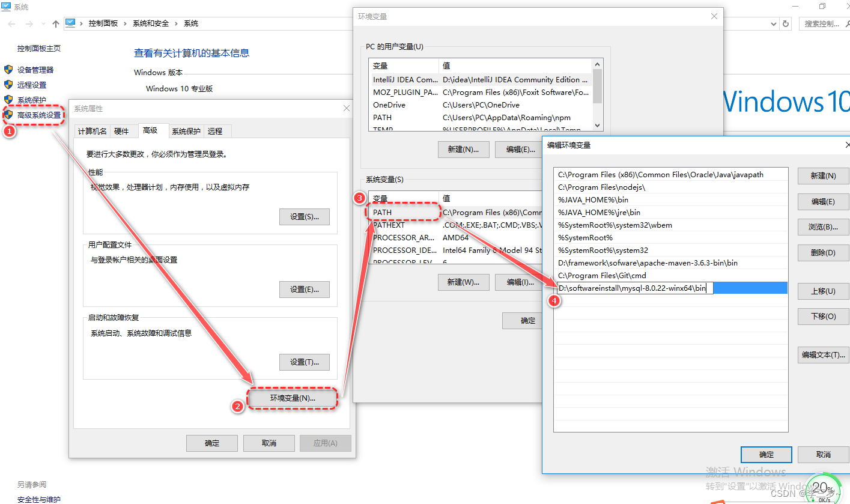
Task: Select %SystemRoot%\system32\wbem entry
Action: tap(670, 225)
